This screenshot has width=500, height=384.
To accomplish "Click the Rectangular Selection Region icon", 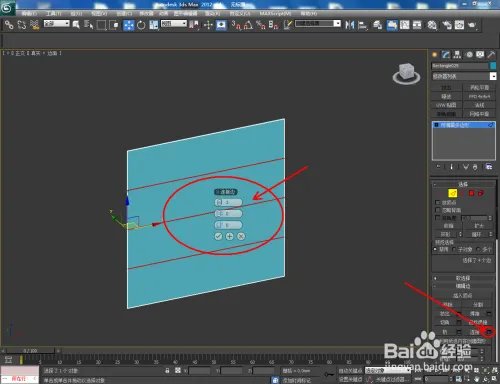I will coord(101,25).
